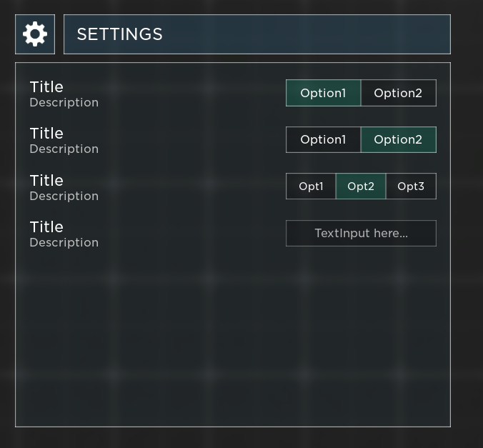
Task: Select Option1 in the first settings row
Action: 323,93
